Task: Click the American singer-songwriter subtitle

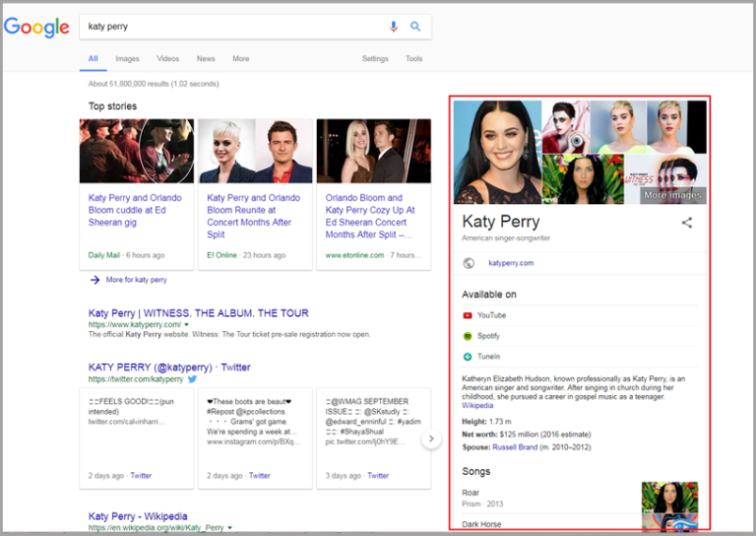Action: pyautogui.click(x=506, y=237)
